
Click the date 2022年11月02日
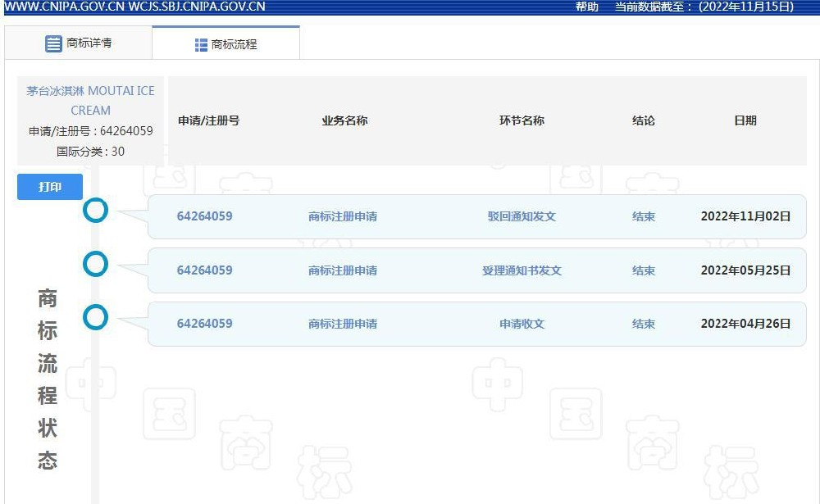pyautogui.click(x=745, y=216)
